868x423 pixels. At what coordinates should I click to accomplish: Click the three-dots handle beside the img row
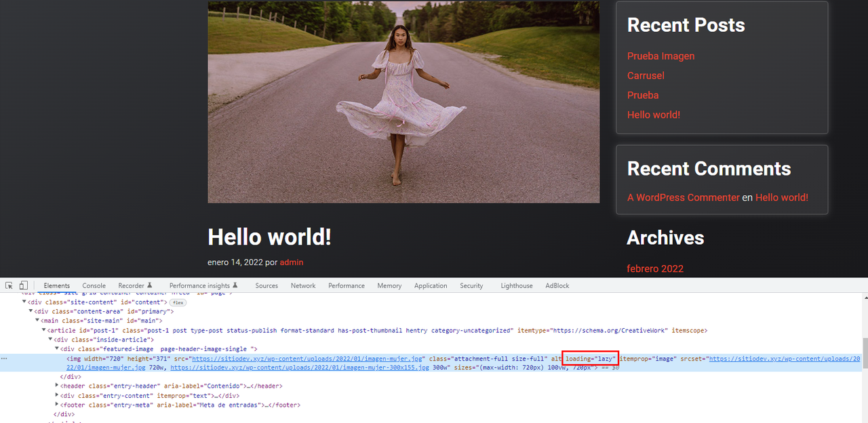[x=5, y=358]
